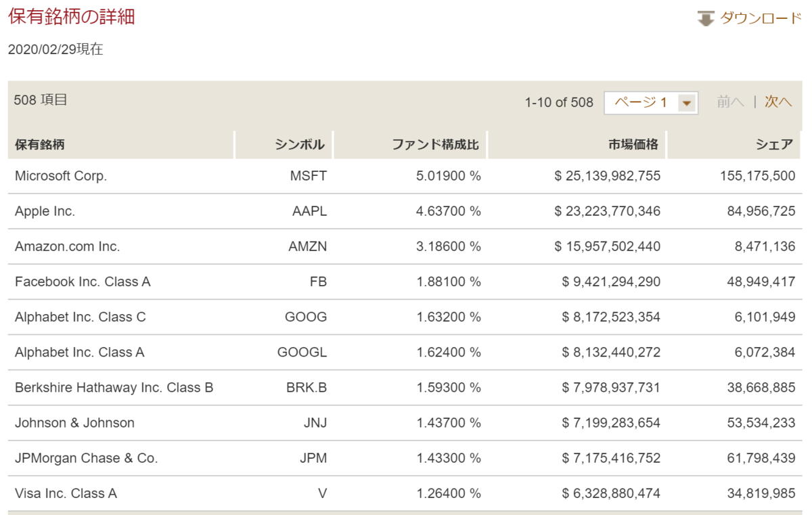Click market value $ 6,328,880,474

(611, 493)
